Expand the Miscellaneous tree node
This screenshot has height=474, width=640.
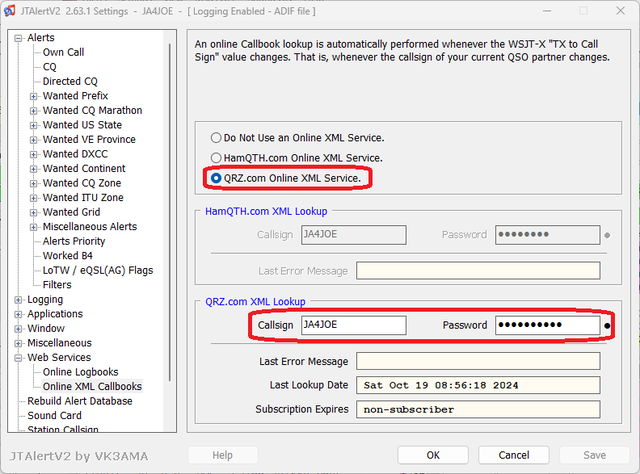(x=18, y=343)
